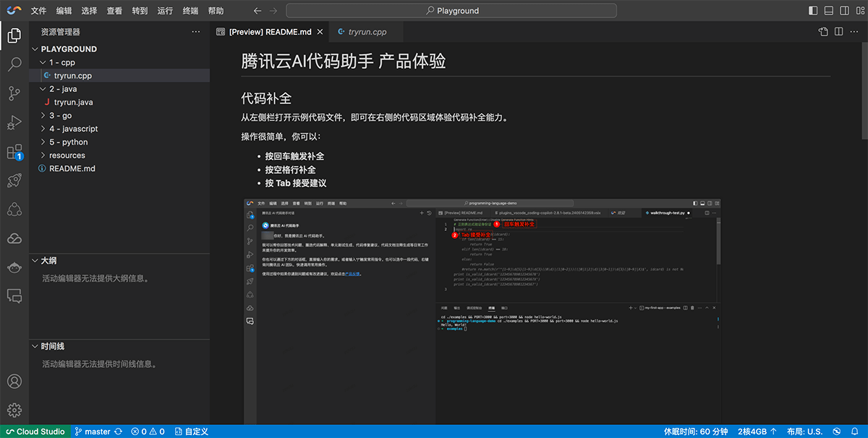Open the Run and Debug view
The image size is (868, 438).
coord(14,122)
